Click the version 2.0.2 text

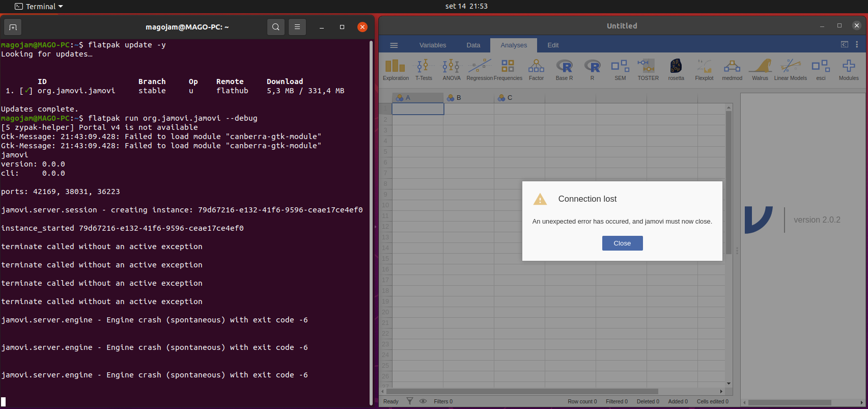click(x=817, y=220)
